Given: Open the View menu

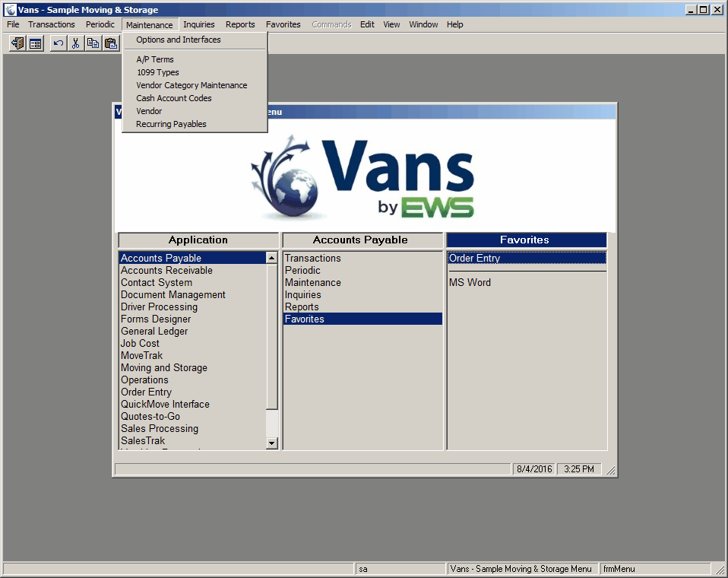Looking at the screenshot, I should (391, 24).
